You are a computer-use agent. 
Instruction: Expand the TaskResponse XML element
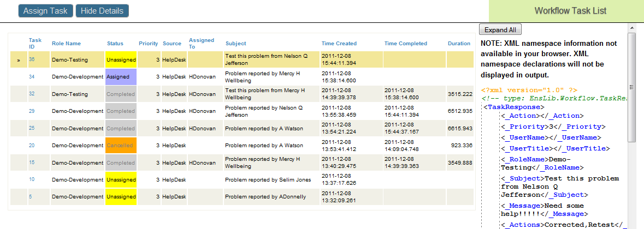(504, 107)
